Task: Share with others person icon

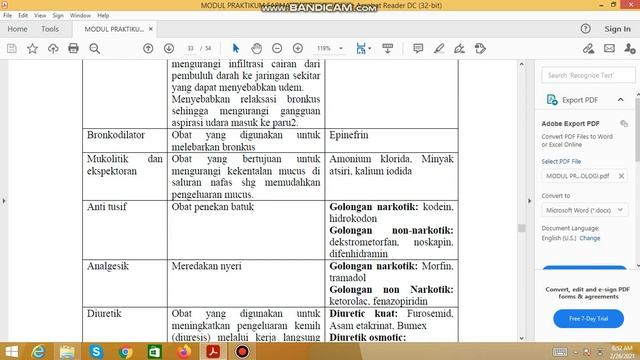Action: click(x=630, y=49)
